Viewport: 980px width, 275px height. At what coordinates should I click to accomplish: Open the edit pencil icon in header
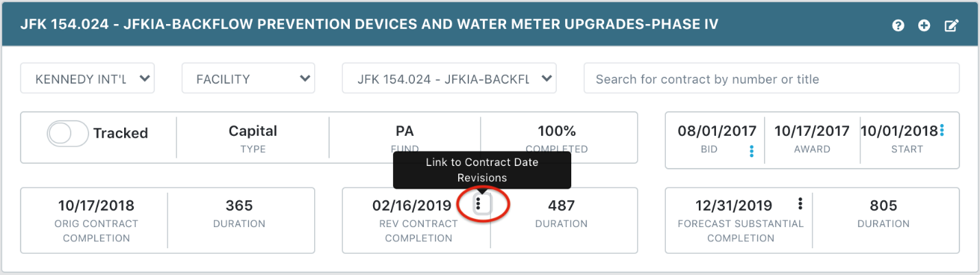tap(951, 25)
